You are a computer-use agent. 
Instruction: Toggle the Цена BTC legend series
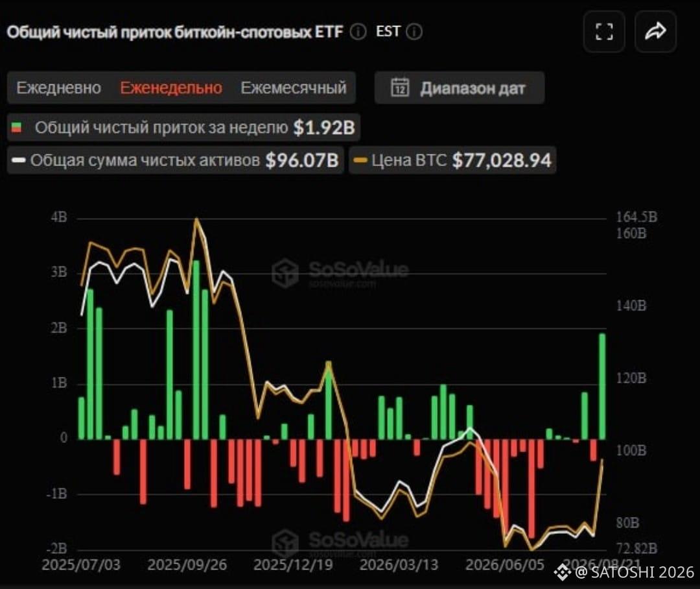pos(452,160)
